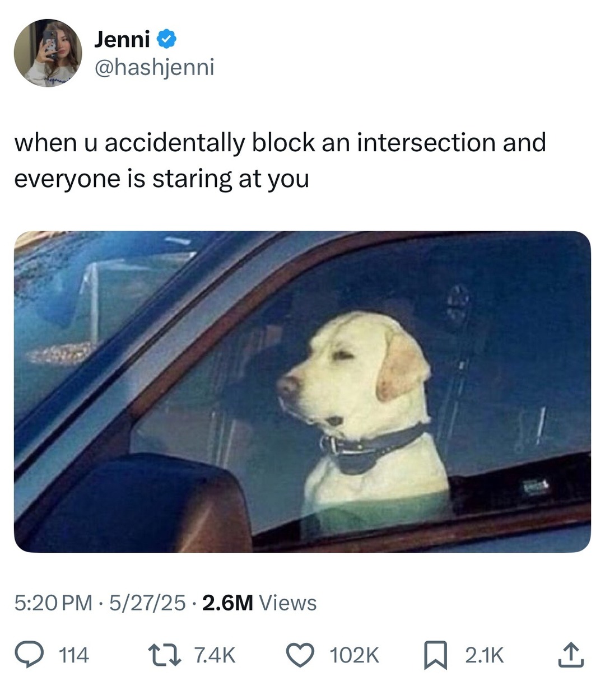Tap the retweet arrows icon
The image size is (605, 700).
164,655
